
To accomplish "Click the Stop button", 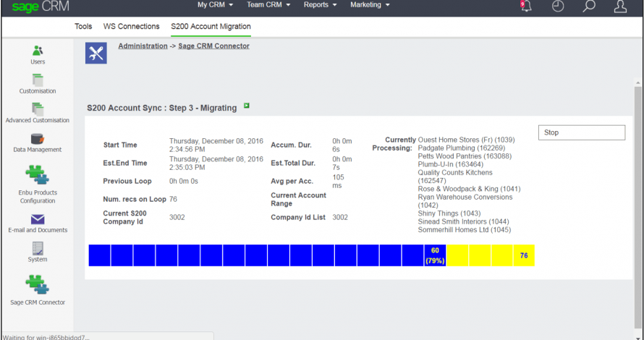I will (582, 132).
